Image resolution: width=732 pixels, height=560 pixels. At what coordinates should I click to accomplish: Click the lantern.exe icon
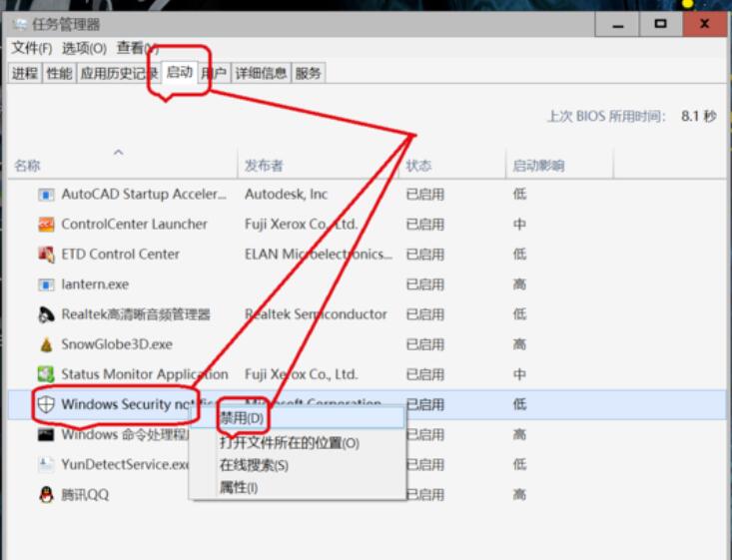tap(46, 284)
